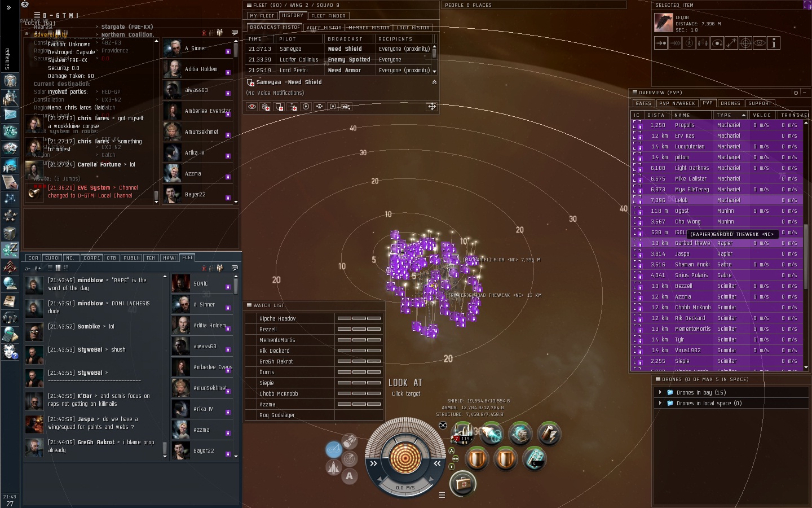Open the Fleet Finder tab
Image resolution: width=812 pixels, height=508 pixels.
(329, 16)
